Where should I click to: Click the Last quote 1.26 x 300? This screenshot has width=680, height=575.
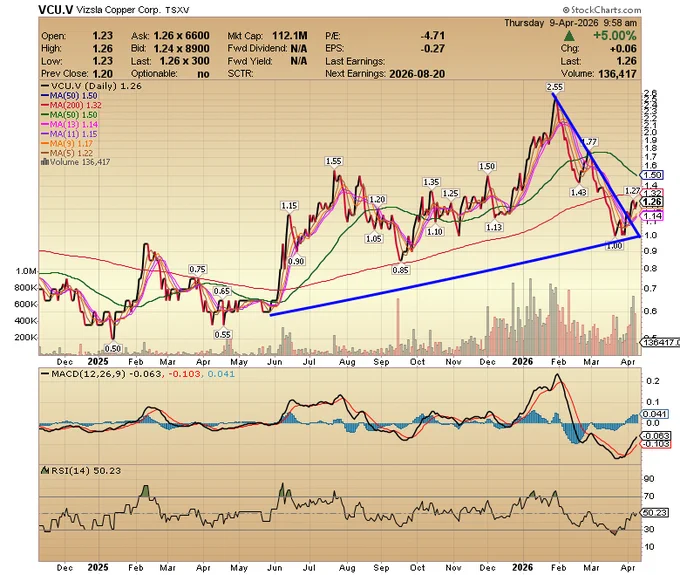(x=184, y=61)
